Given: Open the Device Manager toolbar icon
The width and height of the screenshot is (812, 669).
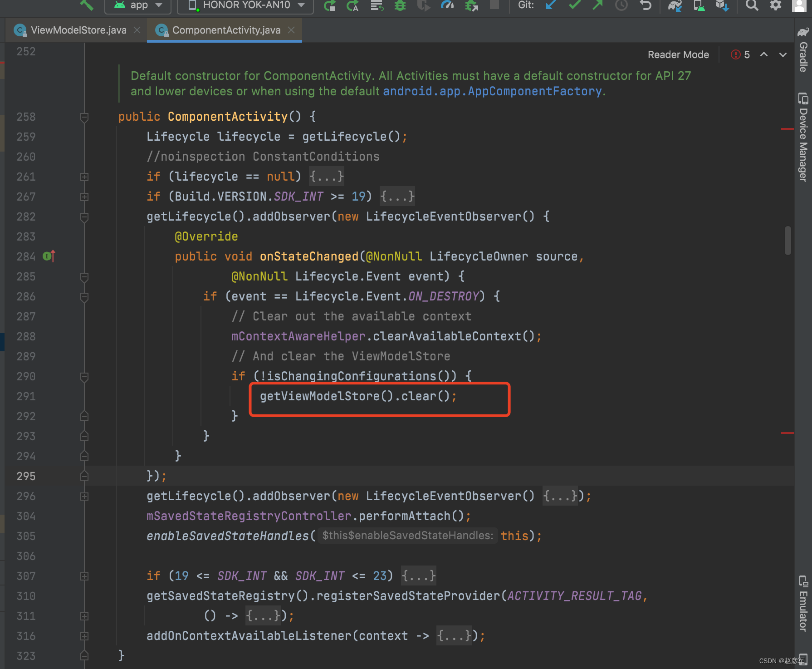Looking at the screenshot, I should (x=699, y=5).
